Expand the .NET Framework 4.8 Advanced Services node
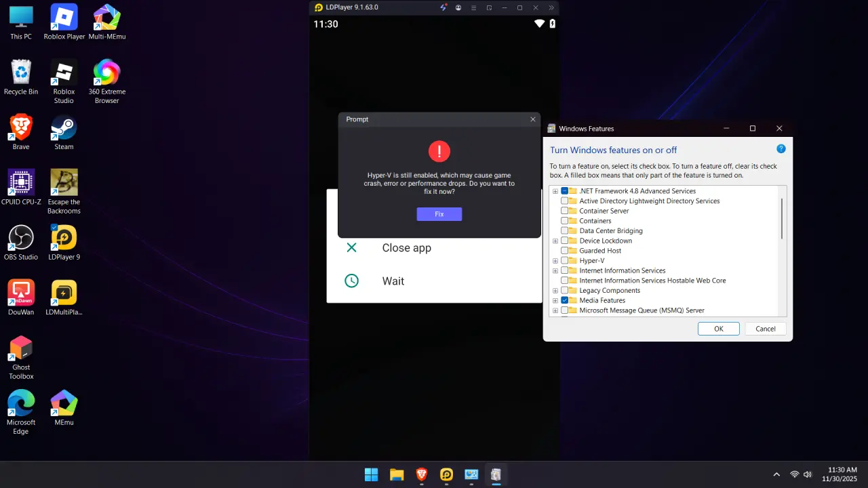 tap(555, 191)
